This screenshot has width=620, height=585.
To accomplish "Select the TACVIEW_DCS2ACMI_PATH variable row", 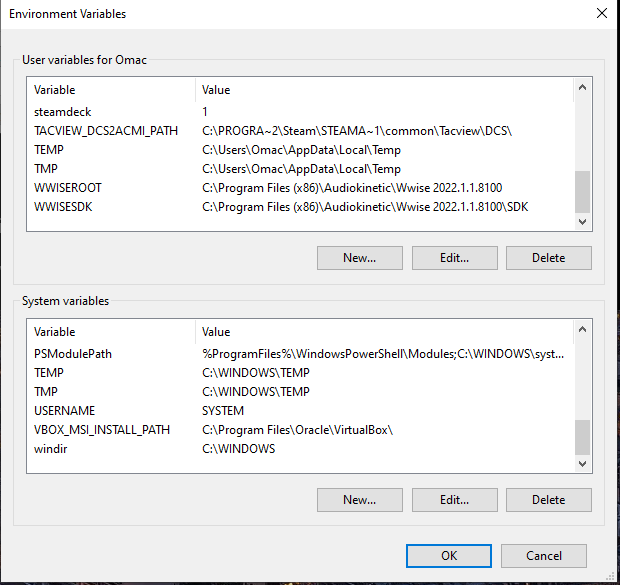I will coord(105,131).
